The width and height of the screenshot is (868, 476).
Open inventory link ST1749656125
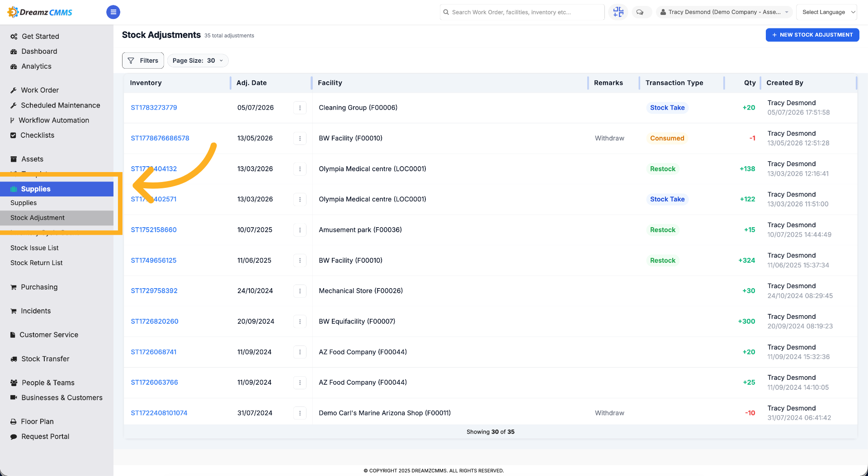tap(154, 260)
